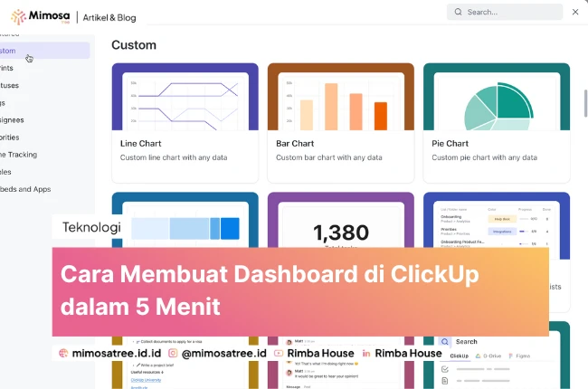Image resolution: width=588 pixels, height=389 pixels.
Task: Click 'Custom line chart with any data'
Action: (x=174, y=157)
